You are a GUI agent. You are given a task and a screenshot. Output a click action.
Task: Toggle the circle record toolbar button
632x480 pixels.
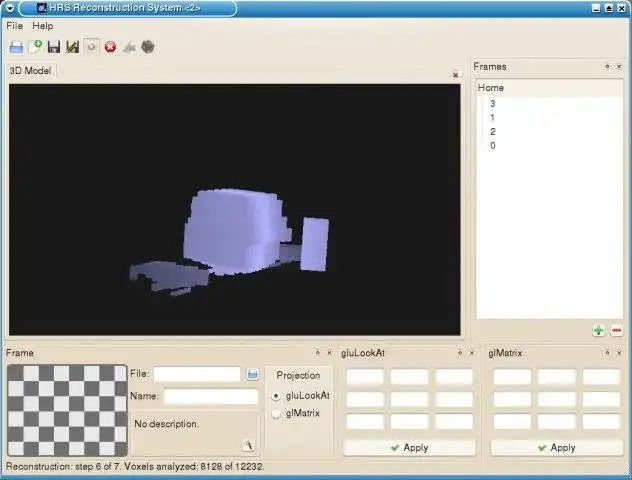coord(91,47)
